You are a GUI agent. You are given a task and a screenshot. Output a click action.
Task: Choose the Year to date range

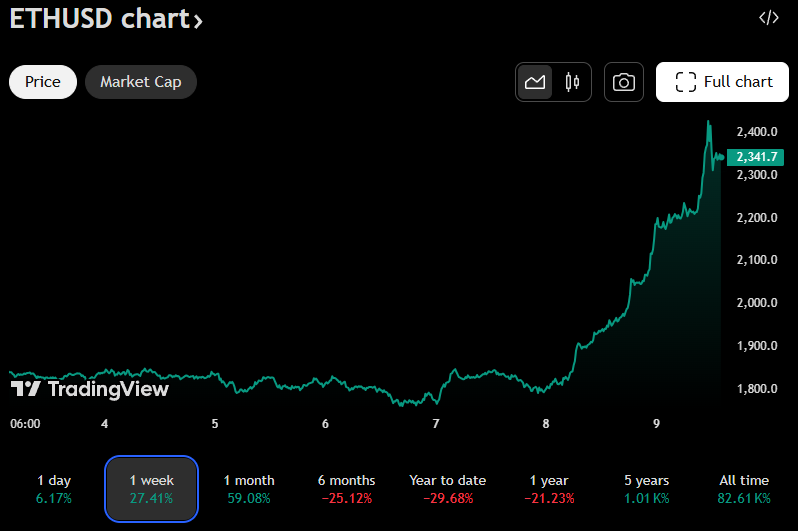pyautogui.click(x=447, y=489)
